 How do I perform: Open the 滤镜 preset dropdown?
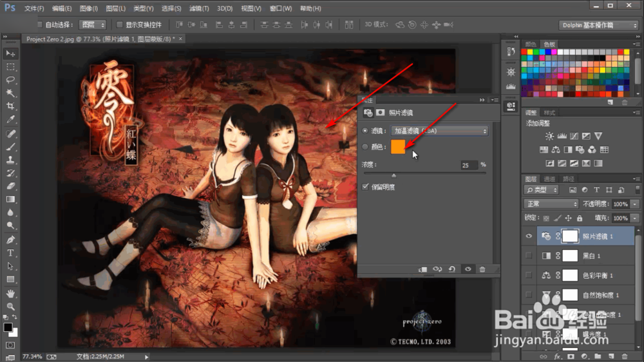pyautogui.click(x=439, y=131)
